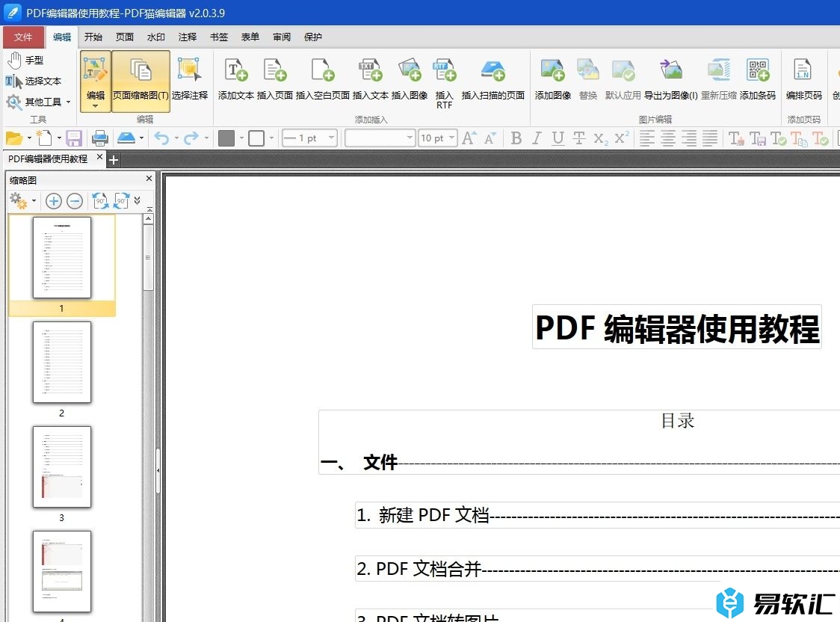Toggle superscript formatting
This screenshot has height=622, width=840.
pos(622,138)
